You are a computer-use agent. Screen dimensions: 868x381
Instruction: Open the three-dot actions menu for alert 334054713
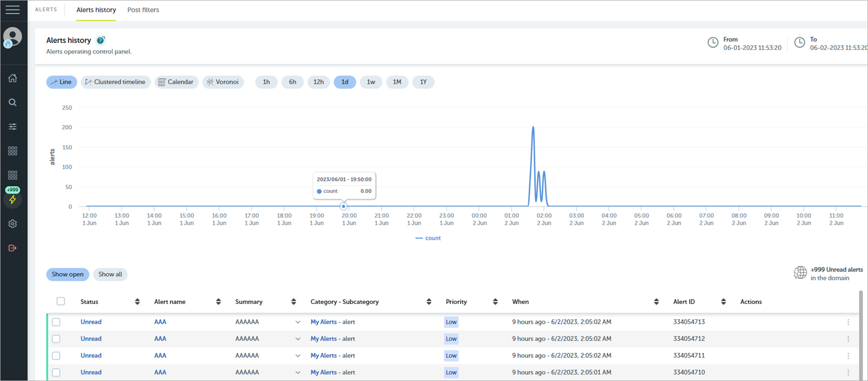pyautogui.click(x=848, y=322)
